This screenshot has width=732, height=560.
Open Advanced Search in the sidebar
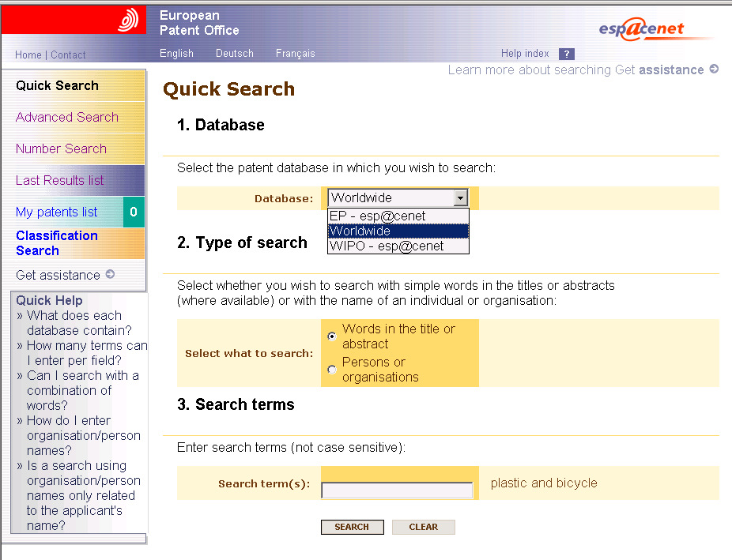(67, 117)
